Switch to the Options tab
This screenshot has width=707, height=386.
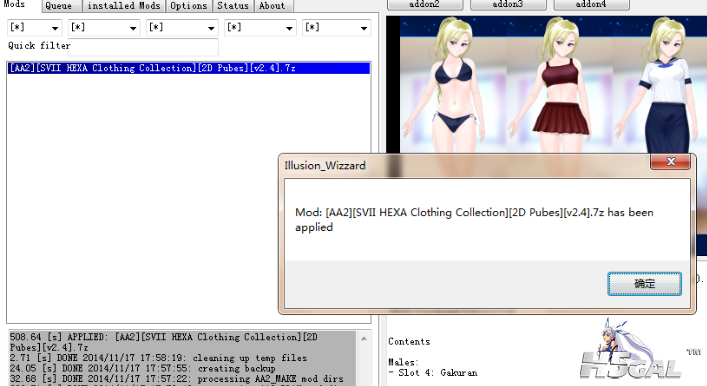pos(188,6)
